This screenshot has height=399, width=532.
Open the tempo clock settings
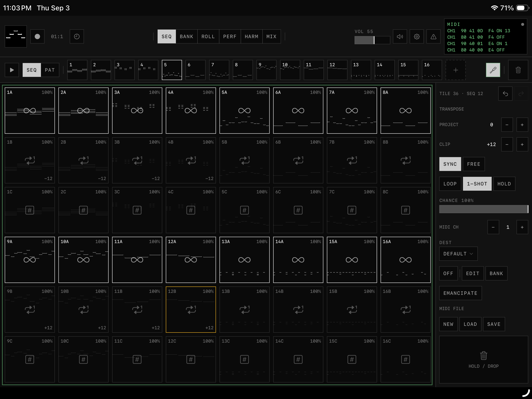tap(77, 36)
